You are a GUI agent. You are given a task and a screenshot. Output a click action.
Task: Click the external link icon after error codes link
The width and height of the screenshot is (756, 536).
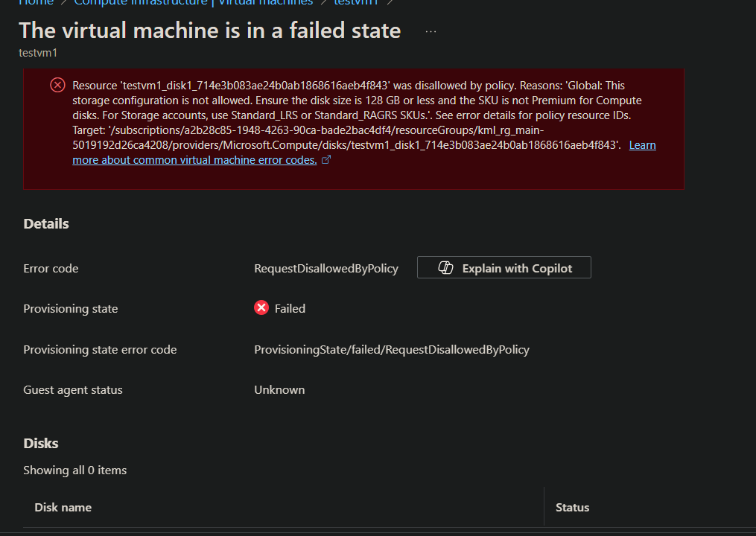pos(325,160)
